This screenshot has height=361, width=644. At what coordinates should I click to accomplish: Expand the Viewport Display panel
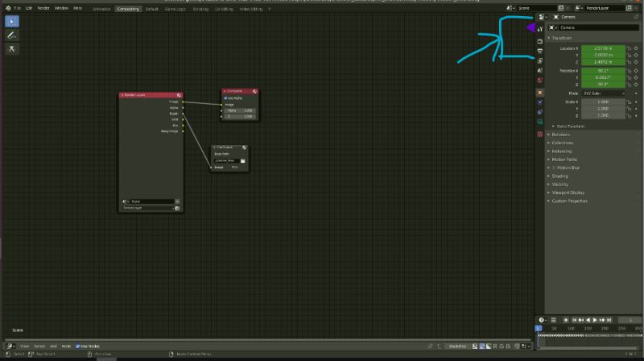point(568,193)
